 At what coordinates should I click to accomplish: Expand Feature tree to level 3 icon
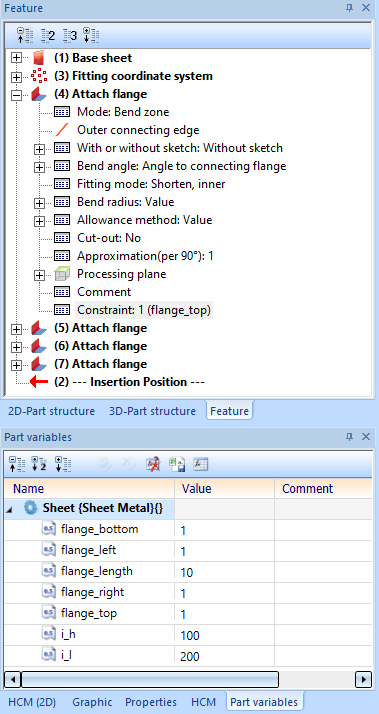pyautogui.click(x=70, y=35)
